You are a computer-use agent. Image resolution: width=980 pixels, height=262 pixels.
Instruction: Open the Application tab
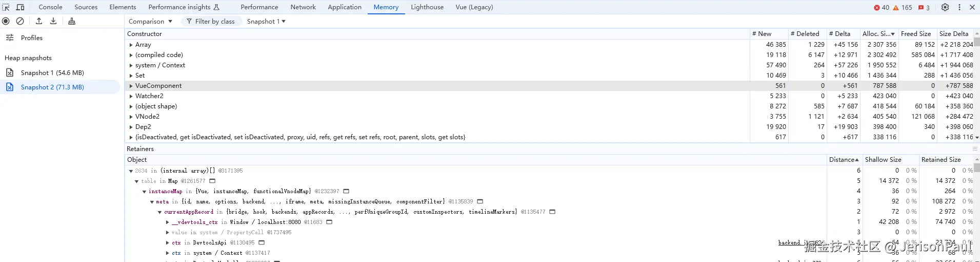click(345, 7)
